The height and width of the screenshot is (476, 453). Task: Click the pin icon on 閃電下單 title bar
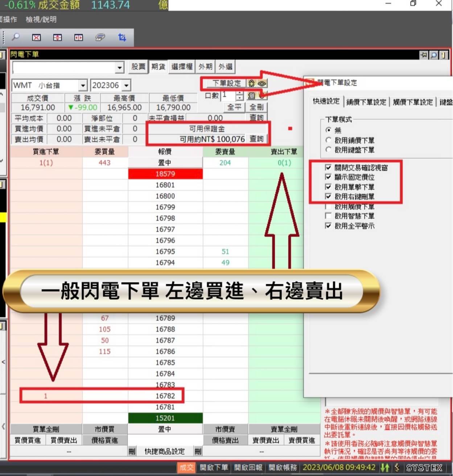(x=424, y=55)
